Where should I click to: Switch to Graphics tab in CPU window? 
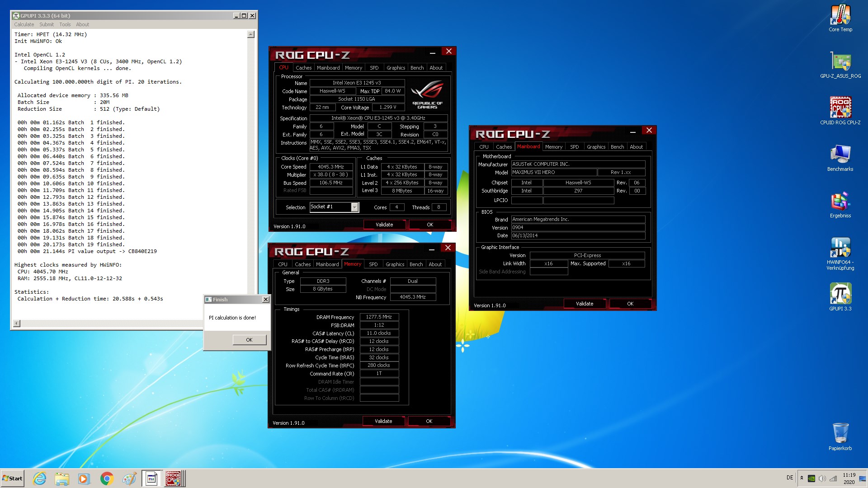click(396, 68)
